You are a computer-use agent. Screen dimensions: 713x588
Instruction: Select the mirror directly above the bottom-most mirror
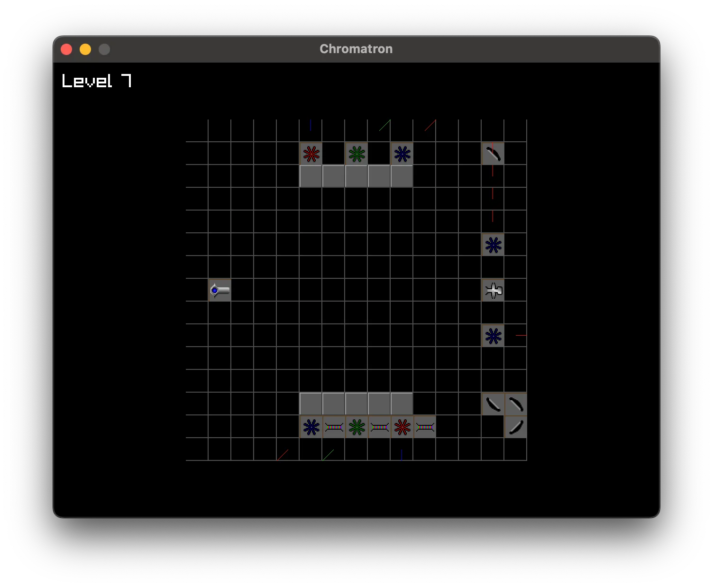click(x=516, y=404)
